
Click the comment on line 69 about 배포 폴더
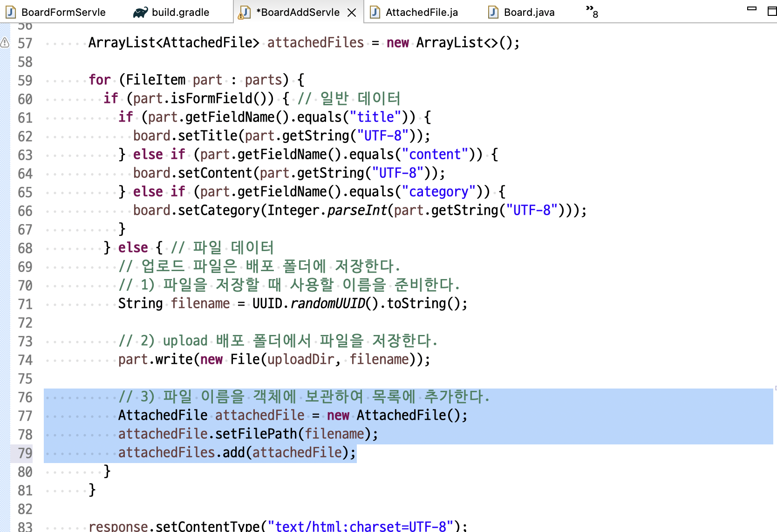pos(259,266)
